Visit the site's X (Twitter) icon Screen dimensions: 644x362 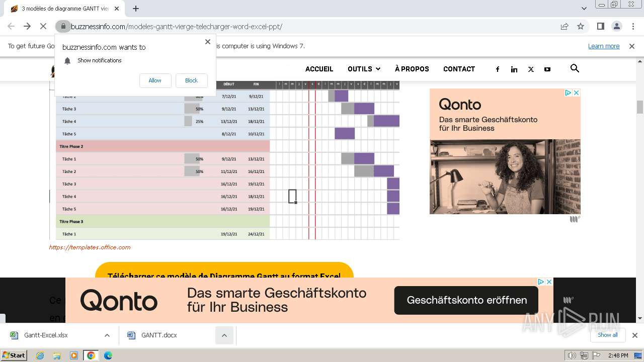point(531,69)
